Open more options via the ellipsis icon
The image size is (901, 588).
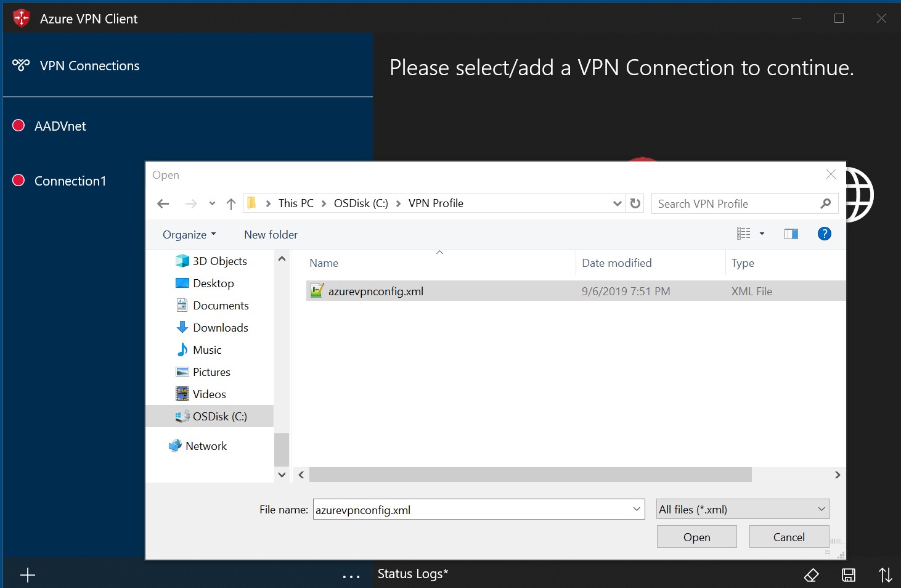[351, 574]
